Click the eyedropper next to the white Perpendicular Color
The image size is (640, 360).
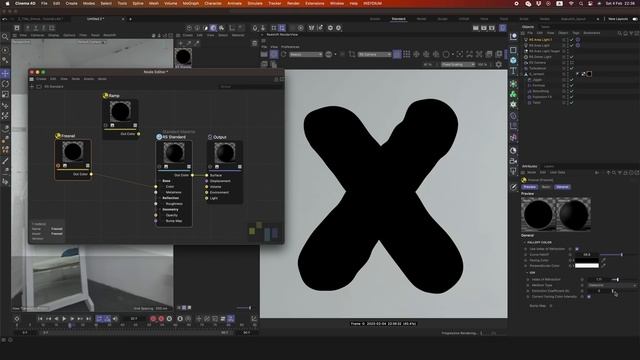(604, 266)
